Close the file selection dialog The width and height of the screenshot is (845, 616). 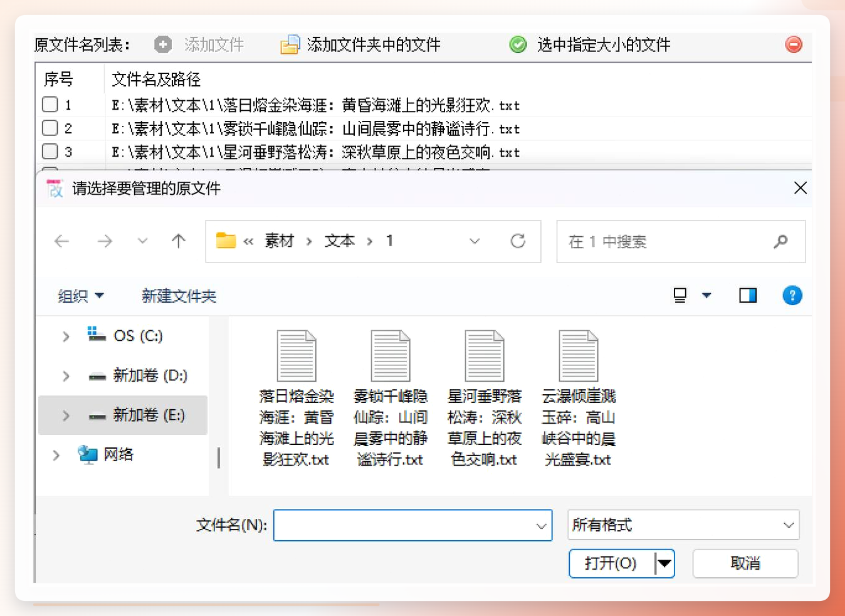point(800,188)
